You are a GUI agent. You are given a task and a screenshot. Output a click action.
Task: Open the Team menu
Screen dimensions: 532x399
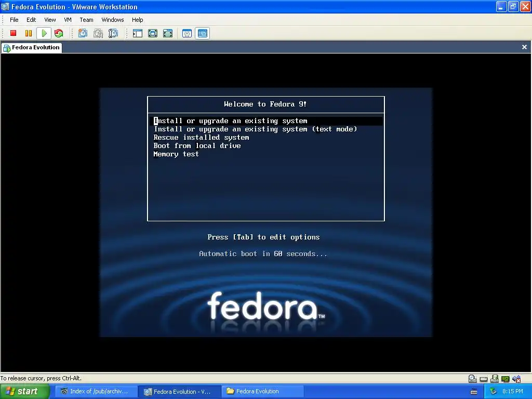pyautogui.click(x=86, y=20)
